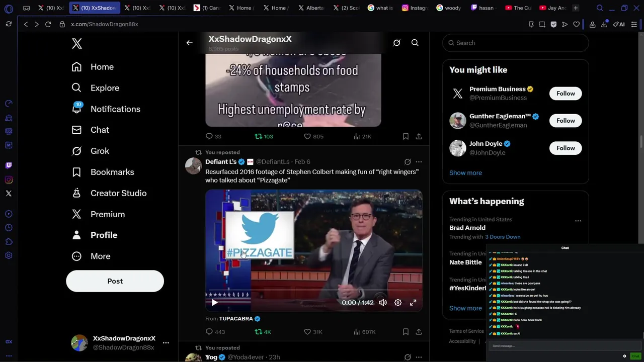The width and height of the screenshot is (644, 362).
Task: Open Chat in X navigation
Action: [90, 130]
